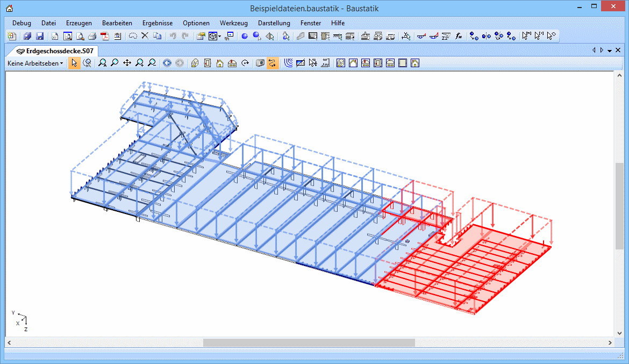Select the pan (four-arrow move) tool
629x364 pixels.
tap(127, 63)
